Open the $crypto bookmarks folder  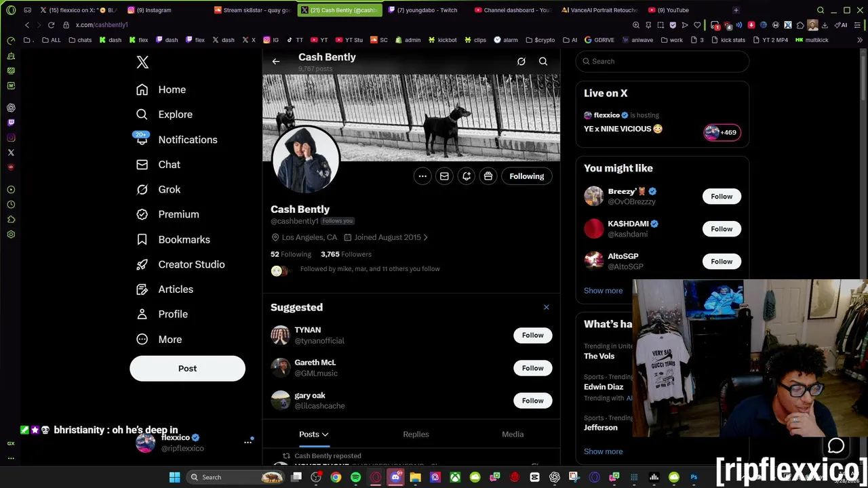(540, 40)
